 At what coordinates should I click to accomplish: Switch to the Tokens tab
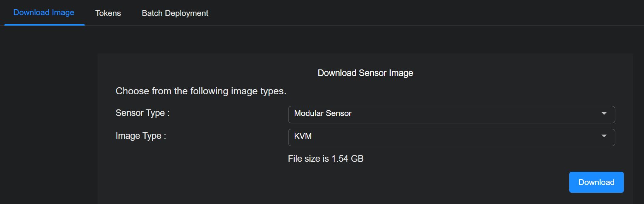coord(108,13)
